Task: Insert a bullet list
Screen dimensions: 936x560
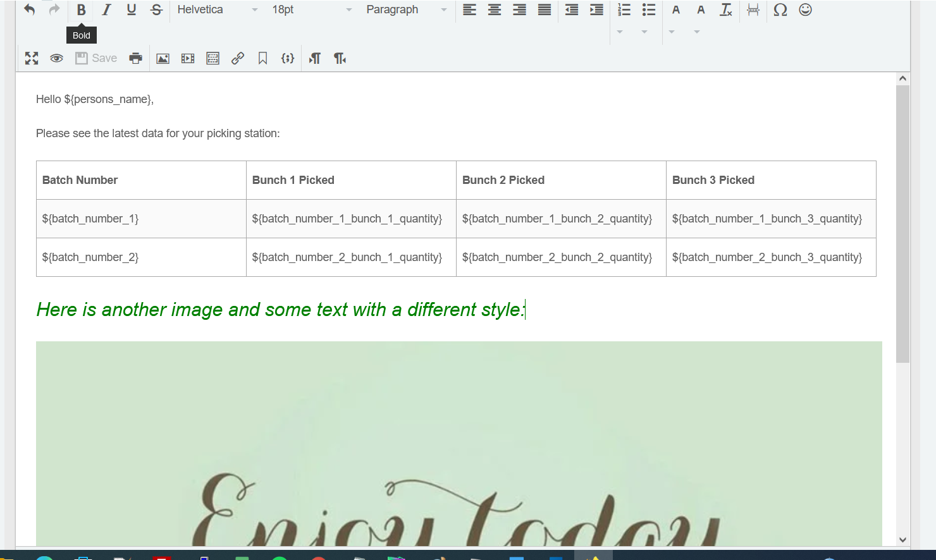Action: [x=649, y=9]
